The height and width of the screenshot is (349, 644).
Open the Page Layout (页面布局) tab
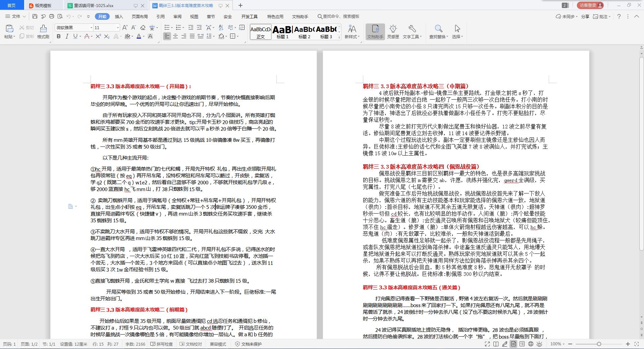click(x=140, y=16)
